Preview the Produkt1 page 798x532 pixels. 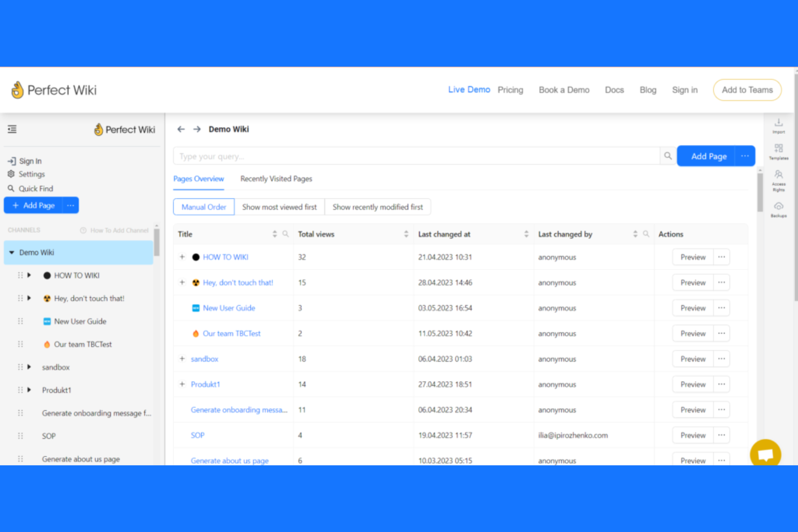click(x=693, y=384)
